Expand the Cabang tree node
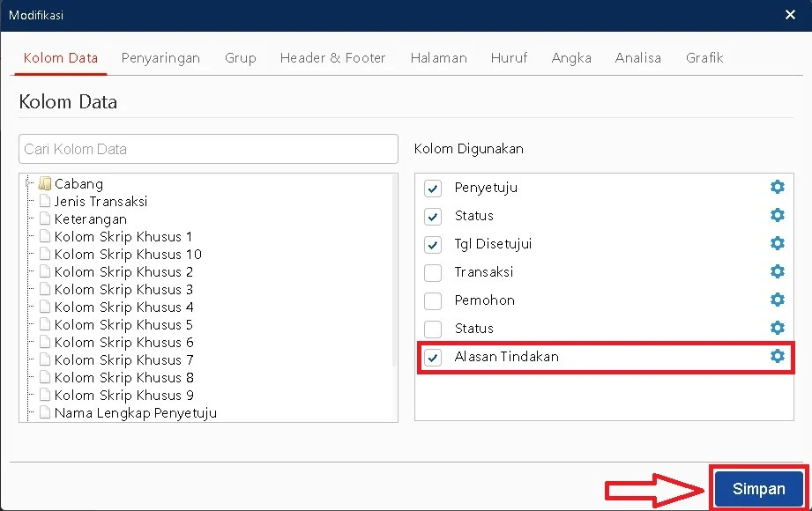This screenshot has width=812, height=511. (x=29, y=184)
